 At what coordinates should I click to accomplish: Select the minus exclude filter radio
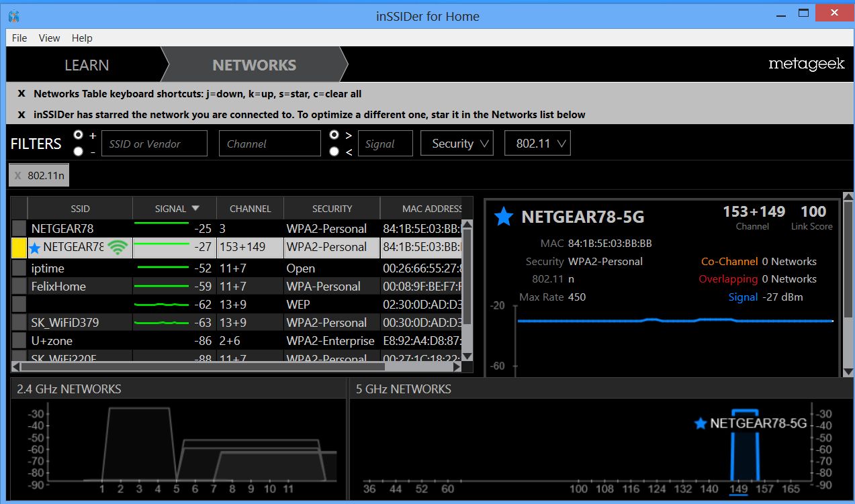pyautogui.click(x=79, y=152)
